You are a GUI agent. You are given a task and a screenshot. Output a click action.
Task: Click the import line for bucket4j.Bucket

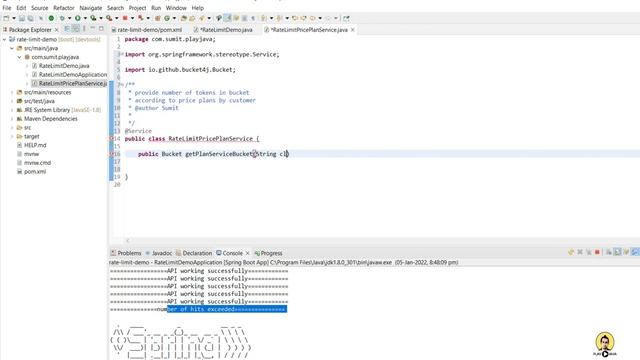[180, 70]
